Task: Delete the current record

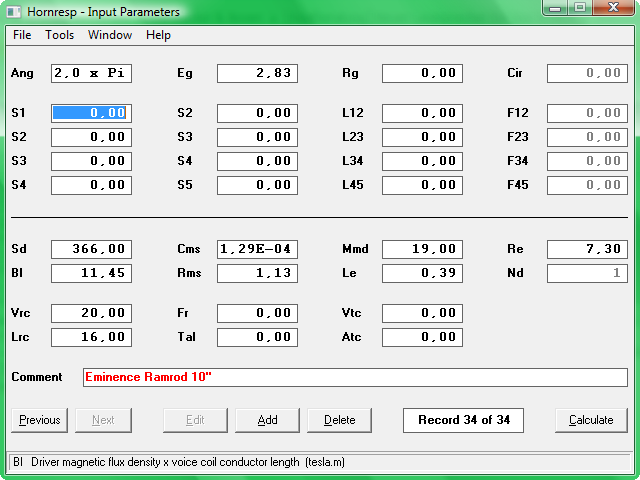Action: tap(339, 420)
